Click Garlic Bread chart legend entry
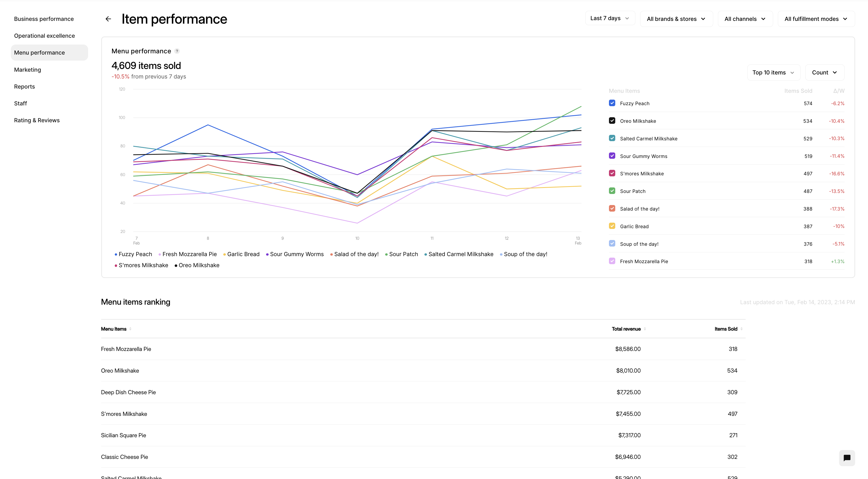 point(241,254)
